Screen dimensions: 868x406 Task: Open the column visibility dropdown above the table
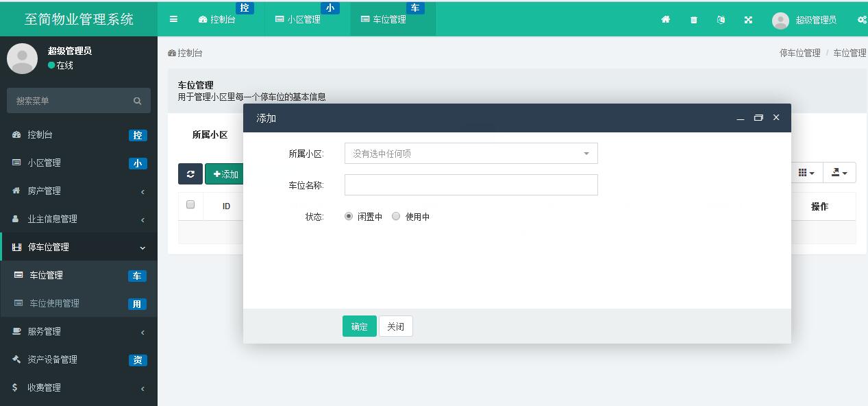click(x=806, y=172)
